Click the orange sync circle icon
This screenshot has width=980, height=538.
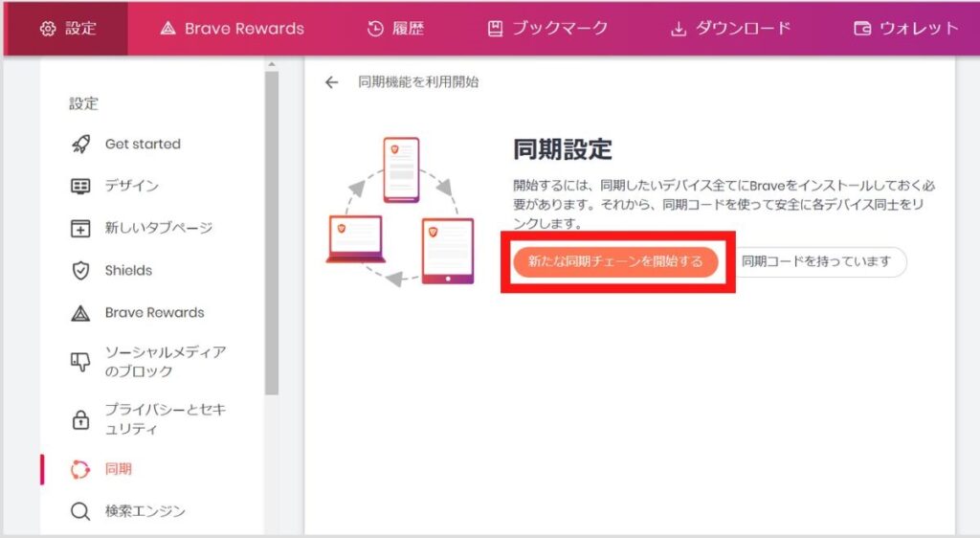coord(80,469)
